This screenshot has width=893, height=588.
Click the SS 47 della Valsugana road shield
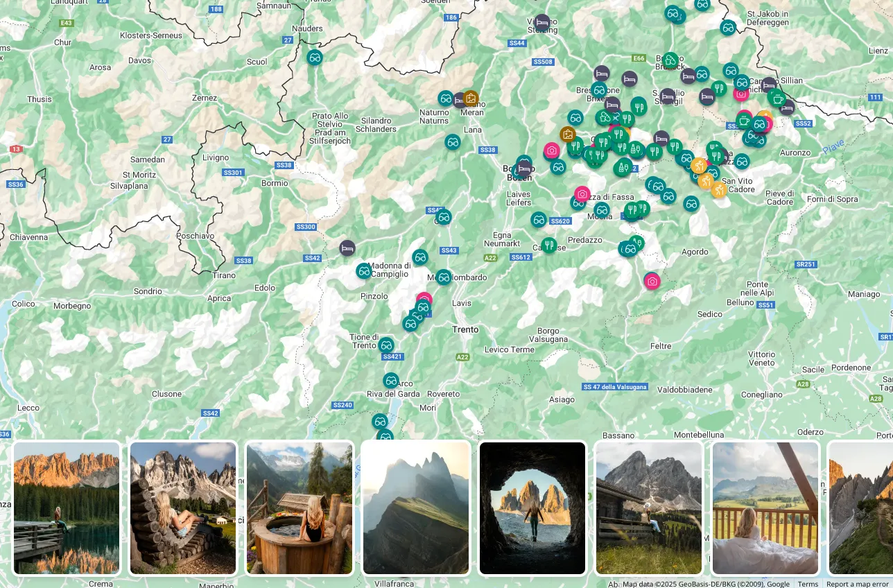[x=615, y=387]
